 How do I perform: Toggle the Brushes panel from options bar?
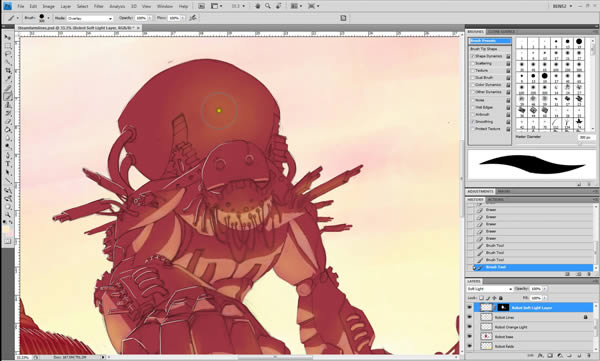pyautogui.click(x=343, y=18)
